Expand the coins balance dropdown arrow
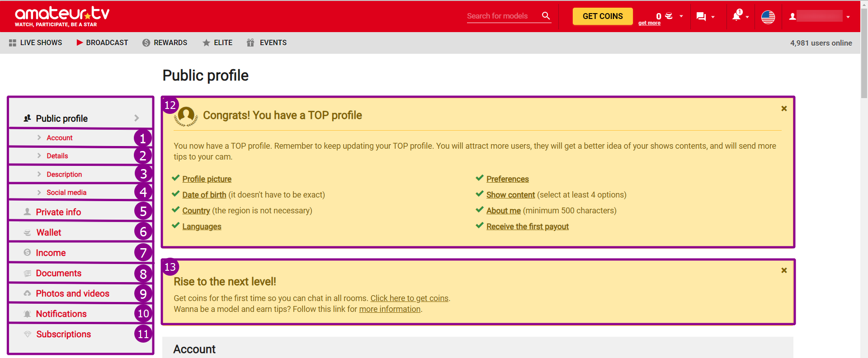 681,16
